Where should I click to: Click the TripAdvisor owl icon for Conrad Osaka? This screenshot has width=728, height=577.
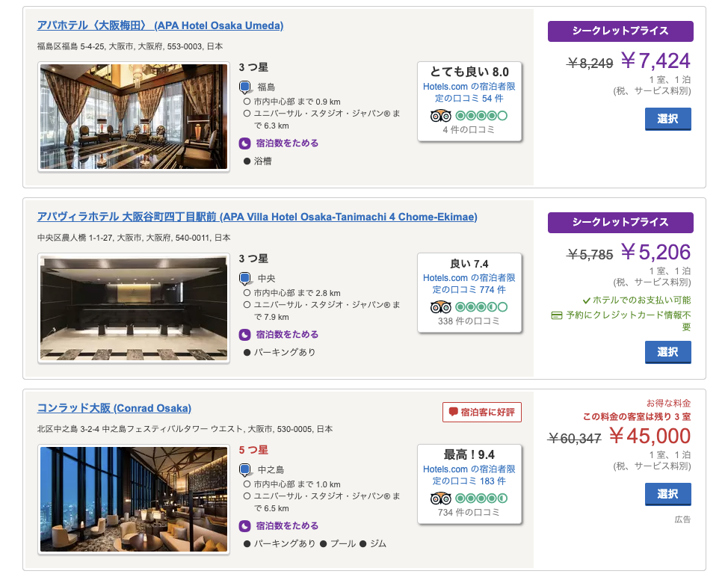440,498
